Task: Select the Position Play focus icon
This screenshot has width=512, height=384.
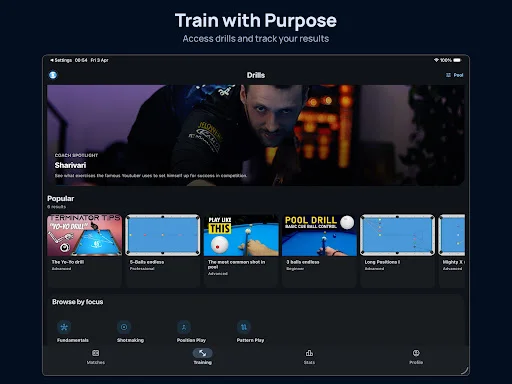Action: 184,327
